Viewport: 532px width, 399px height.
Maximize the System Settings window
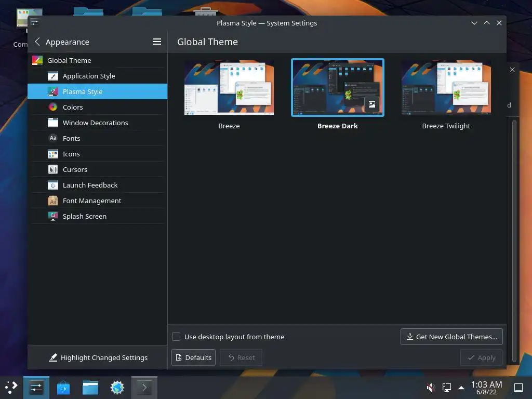(486, 23)
